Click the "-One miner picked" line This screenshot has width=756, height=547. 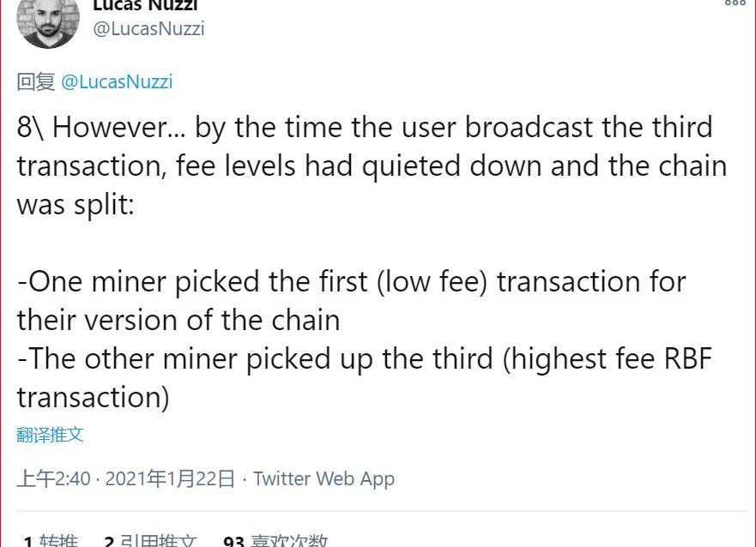tap(352, 281)
